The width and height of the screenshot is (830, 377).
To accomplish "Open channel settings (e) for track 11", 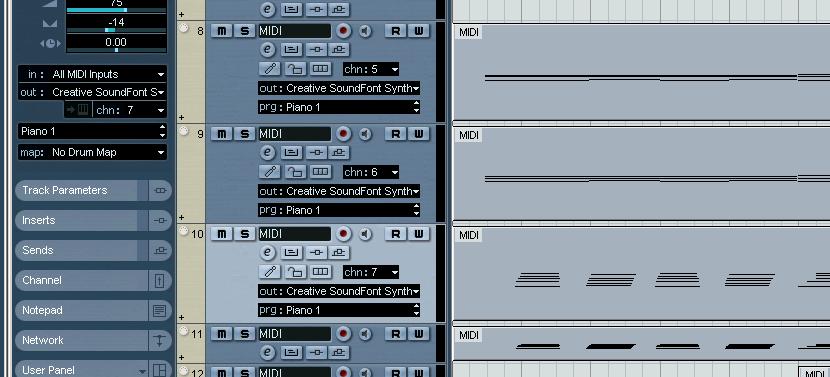I will click(x=268, y=352).
